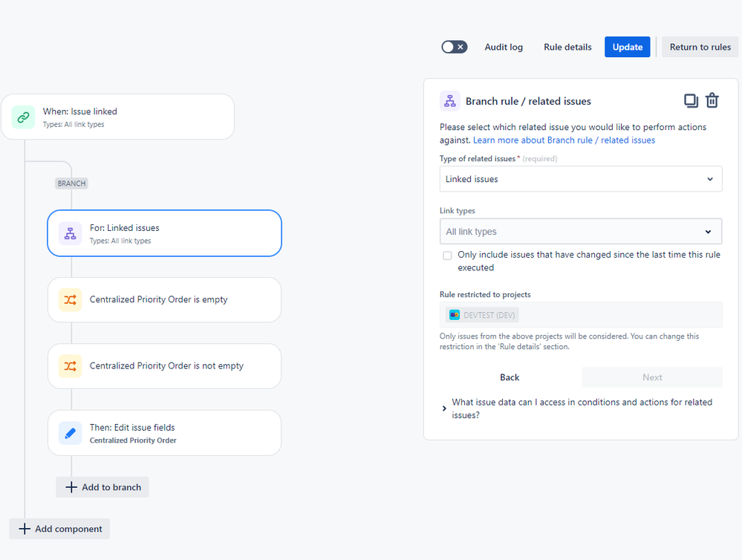This screenshot has height=560, width=742.
Task: Select the 'When: Issue linked' trigger card
Action: [x=118, y=117]
